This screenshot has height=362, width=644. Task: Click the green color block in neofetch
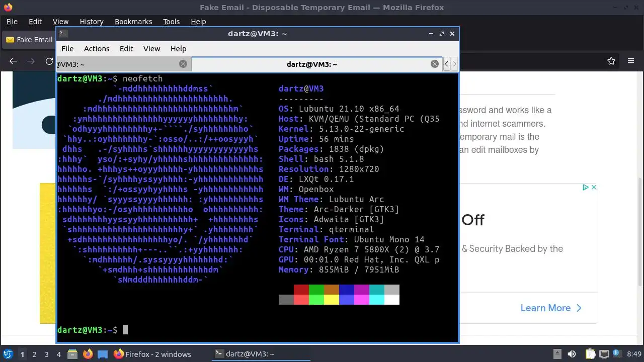point(316,290)
